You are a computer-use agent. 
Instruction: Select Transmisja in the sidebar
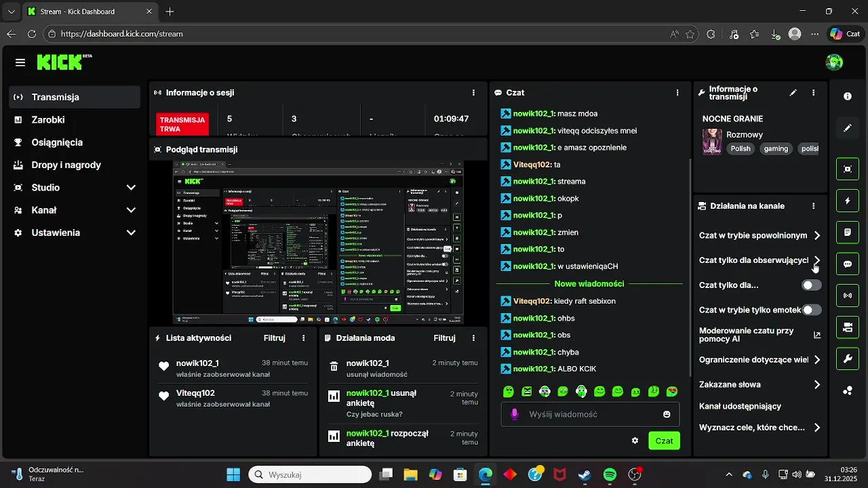point(75,97)
